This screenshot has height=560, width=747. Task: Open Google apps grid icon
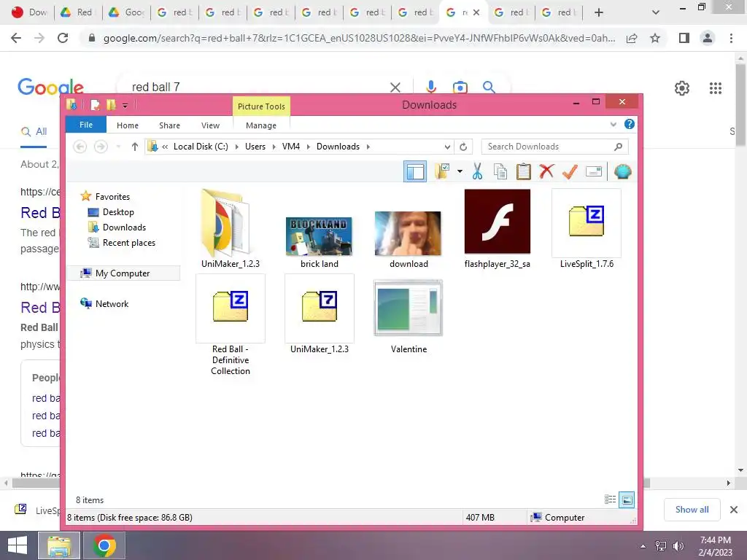[x=715, y=88]
